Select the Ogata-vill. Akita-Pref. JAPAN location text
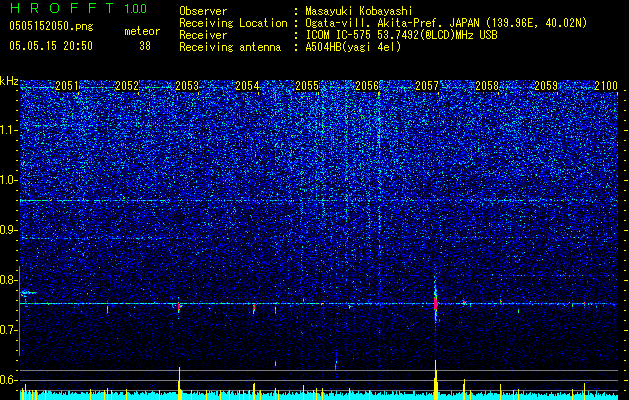Screen dimensions: 629x400 446,23
